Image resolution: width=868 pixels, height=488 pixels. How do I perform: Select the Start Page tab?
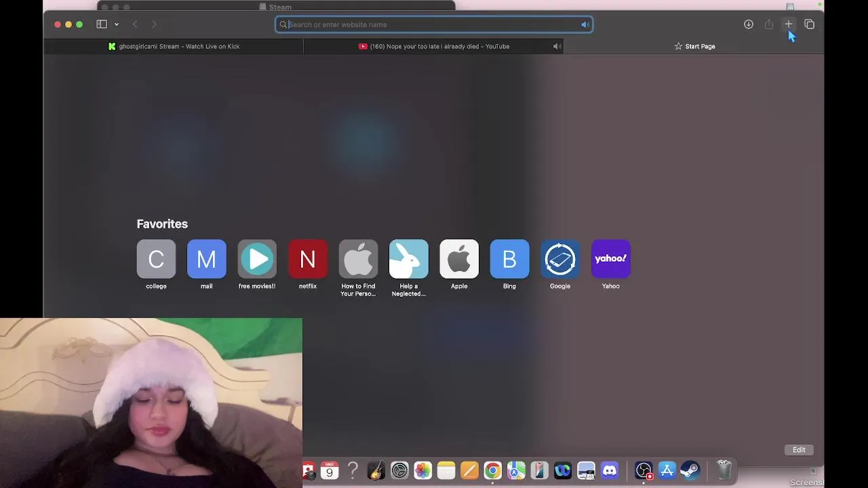click(x=694, y=46)
